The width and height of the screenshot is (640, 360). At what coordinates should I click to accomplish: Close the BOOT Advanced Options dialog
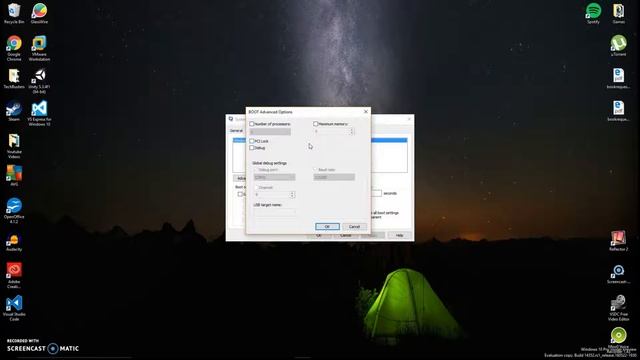[x=366, y=111]
